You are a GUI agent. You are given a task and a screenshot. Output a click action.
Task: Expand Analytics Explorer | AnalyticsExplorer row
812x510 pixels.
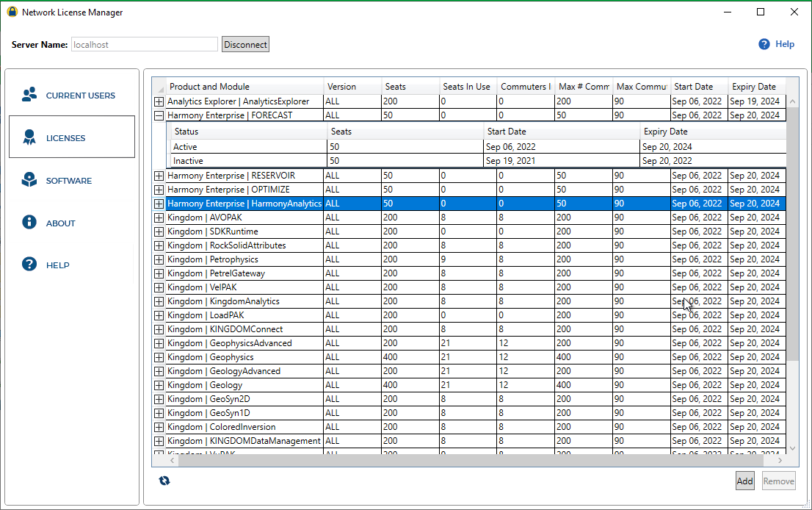pyautogui.click(x=159, y=101)
